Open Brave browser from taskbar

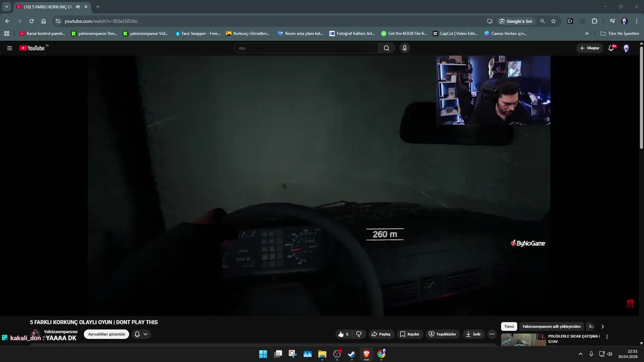366,354
